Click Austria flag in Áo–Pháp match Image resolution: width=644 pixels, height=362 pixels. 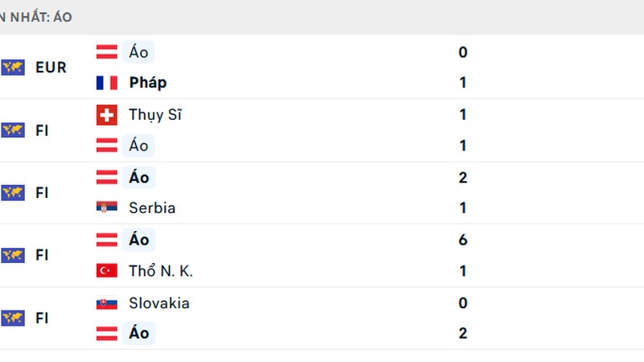click(106, 52)
